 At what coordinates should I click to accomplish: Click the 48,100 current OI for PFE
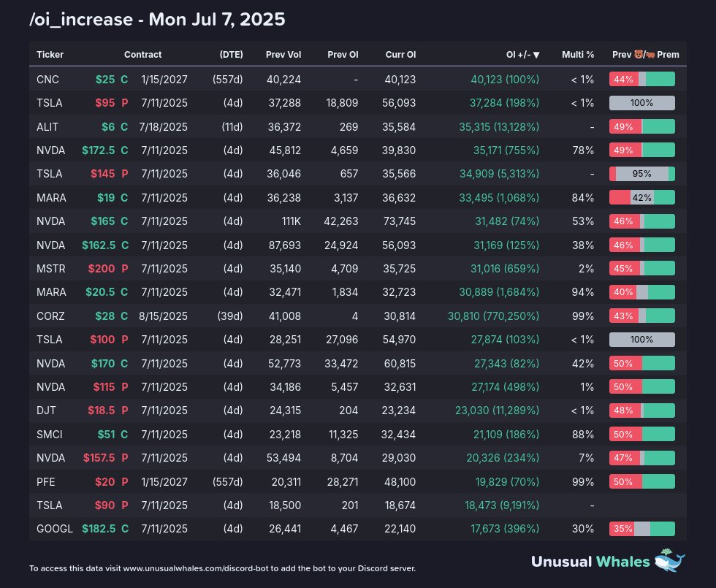(x=399, y=481)
